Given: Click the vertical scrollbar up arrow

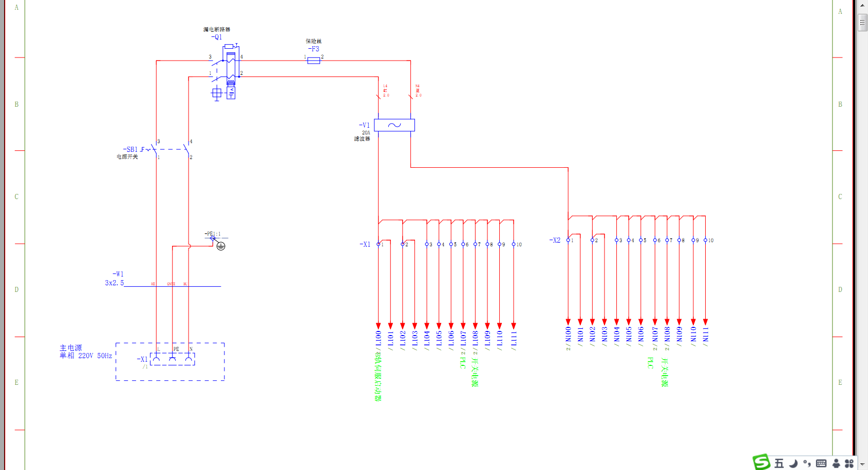Looking at the screenshot, I should (x=862, y=5).
